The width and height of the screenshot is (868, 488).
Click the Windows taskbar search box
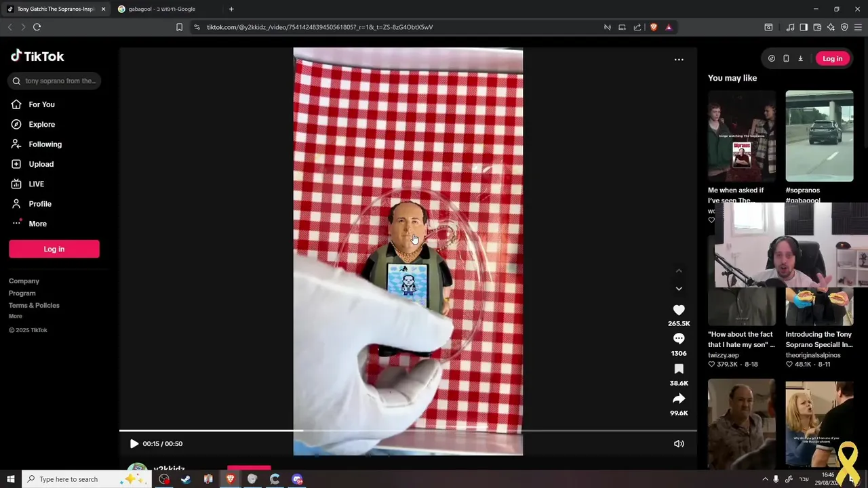88,479
